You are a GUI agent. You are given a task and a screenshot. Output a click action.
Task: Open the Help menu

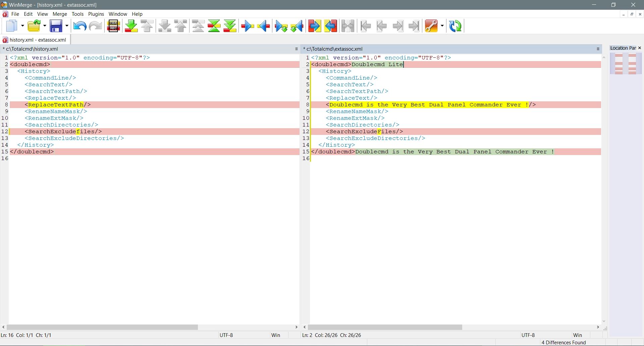137,14
